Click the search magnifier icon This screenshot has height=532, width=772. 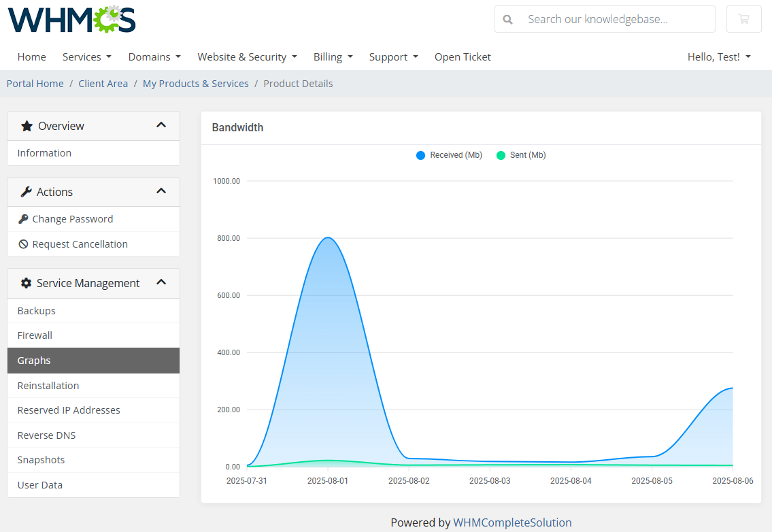pos(507,19)
